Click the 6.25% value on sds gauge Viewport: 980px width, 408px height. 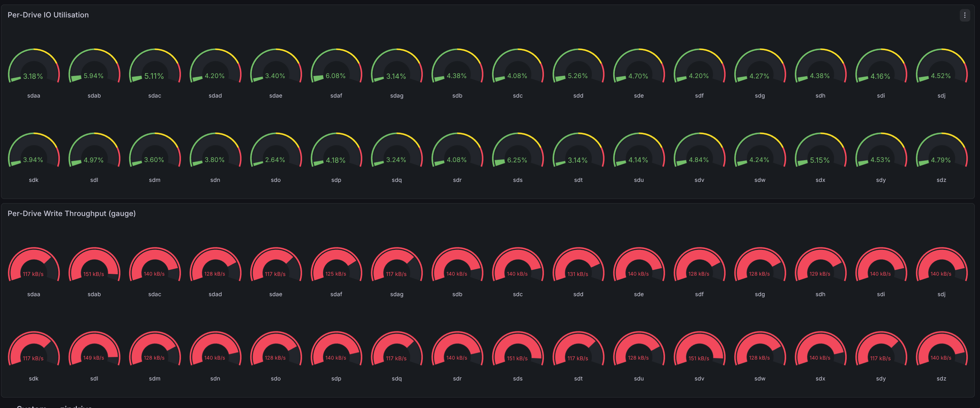click(517, 160)
